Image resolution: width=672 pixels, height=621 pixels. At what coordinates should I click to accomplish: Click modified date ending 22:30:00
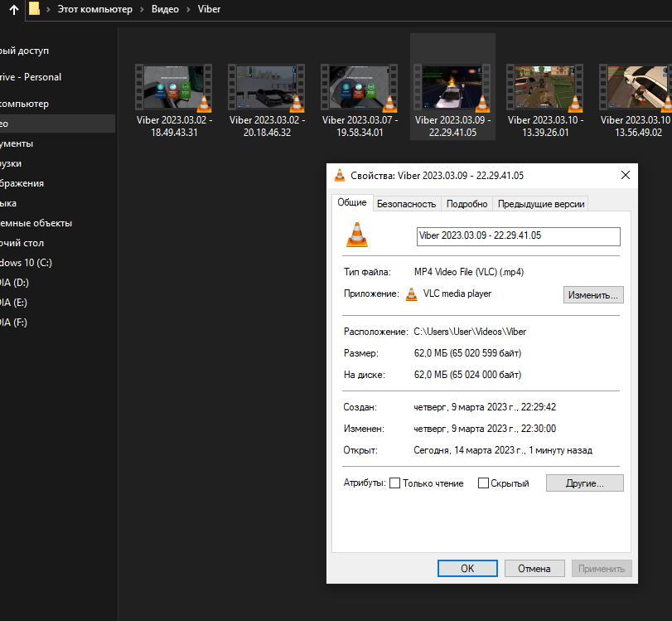pyautogui.click(x=485, y=429)
